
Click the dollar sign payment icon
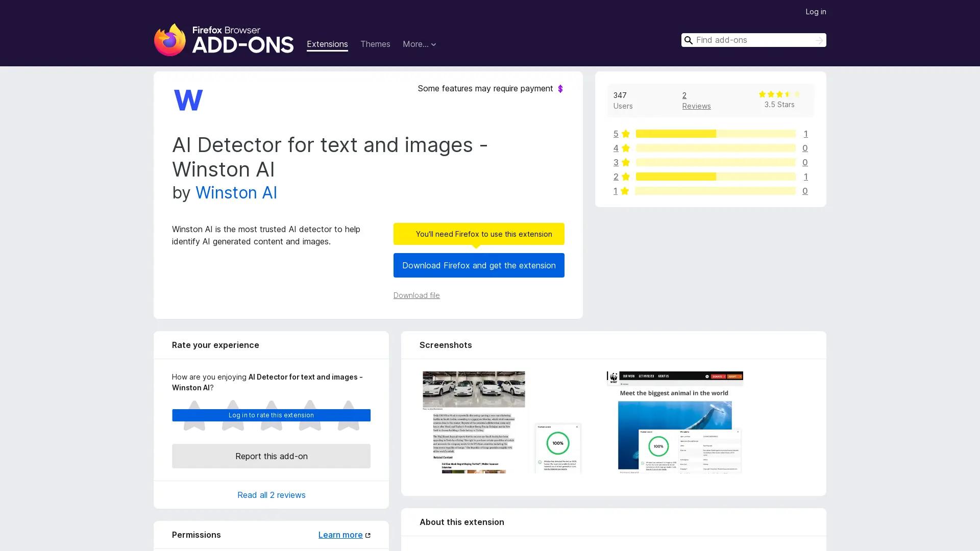(x=560, y=88)
